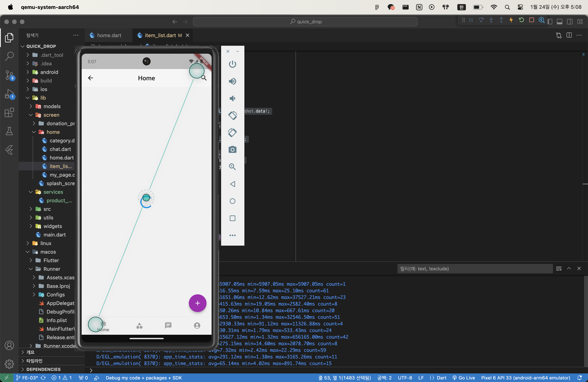Image resolution: width=588 pixels, height=382 pixels.
Task: Click the debug console filter field
Action: point(474,269)
